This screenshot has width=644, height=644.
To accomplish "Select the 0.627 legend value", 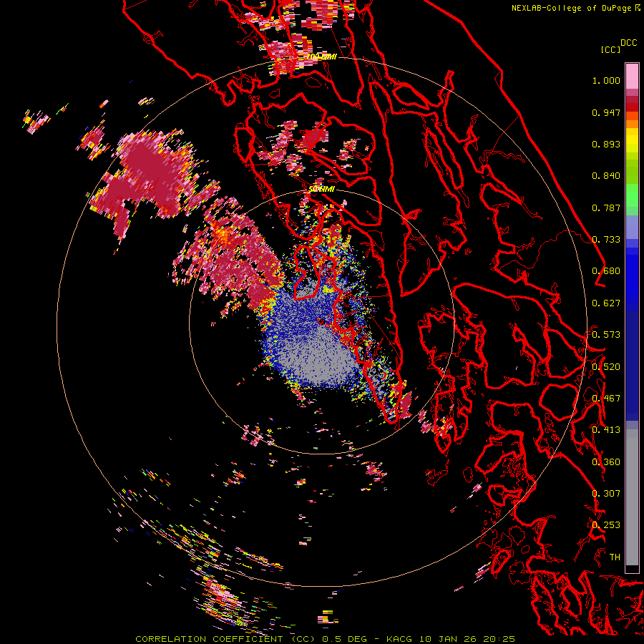I will click(606, 303).
